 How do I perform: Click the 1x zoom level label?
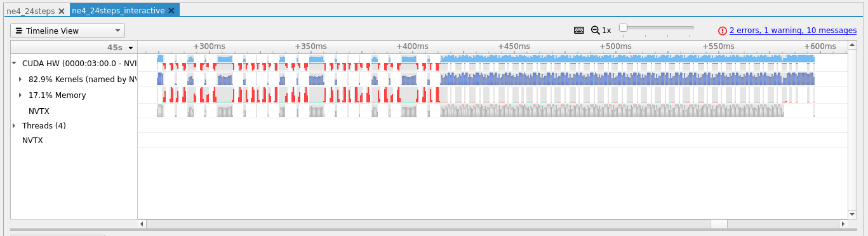[x=606, y=31]
